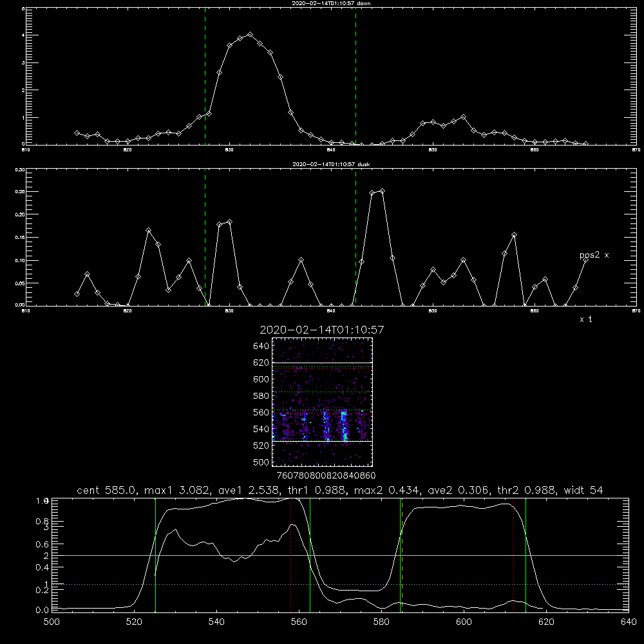Click dusk plot y-axis label 0.15

click(x=20, y=238)
